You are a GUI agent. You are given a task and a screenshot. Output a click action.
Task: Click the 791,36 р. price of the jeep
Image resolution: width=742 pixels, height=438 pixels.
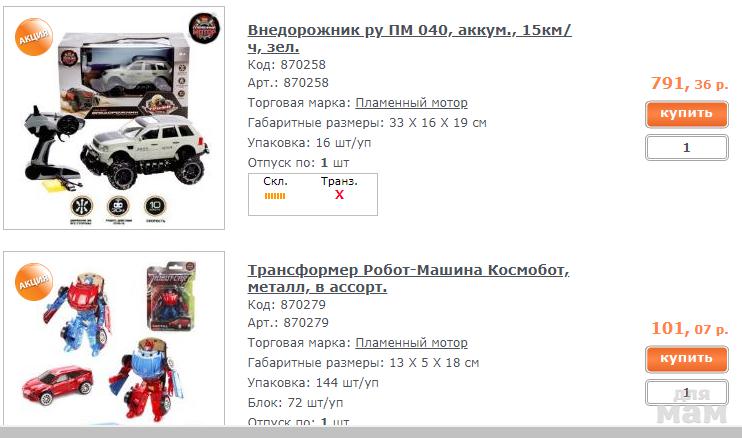[689, 84]
